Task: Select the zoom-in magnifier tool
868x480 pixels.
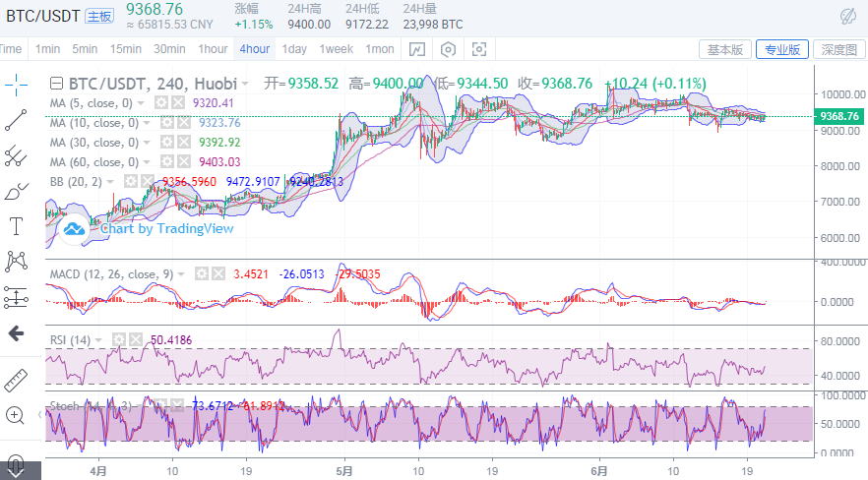Action: 15,415
